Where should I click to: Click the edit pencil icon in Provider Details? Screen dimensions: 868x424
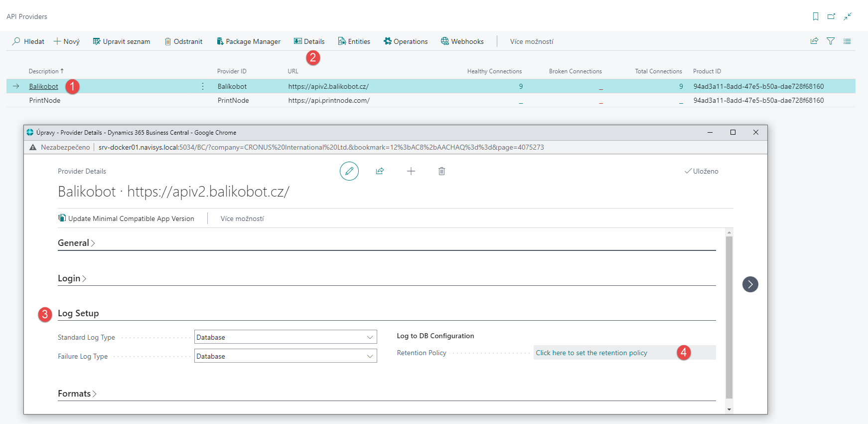click(349, 171)
